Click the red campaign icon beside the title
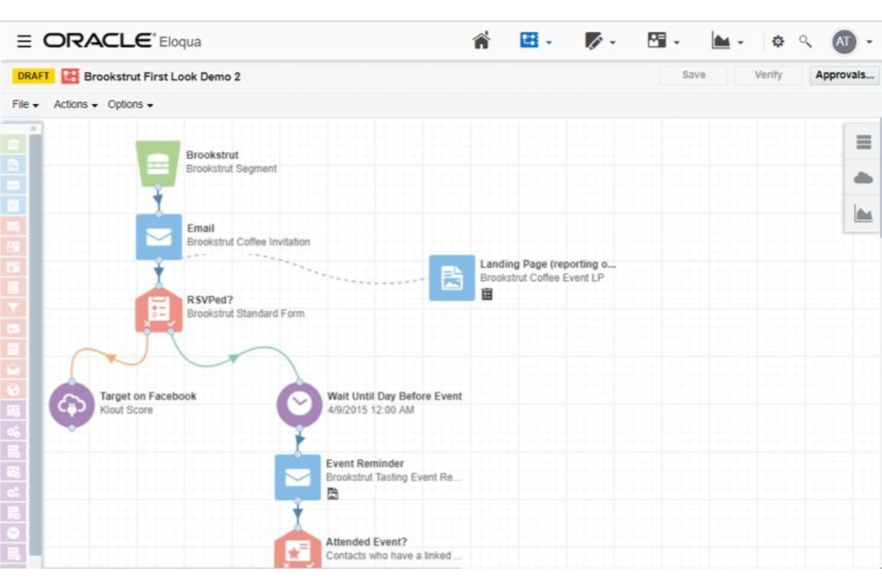 (70, 76)
